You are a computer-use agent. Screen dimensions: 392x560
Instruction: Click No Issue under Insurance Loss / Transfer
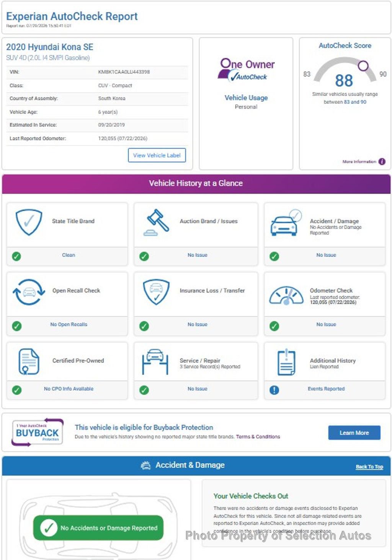[x=198, y=325]
